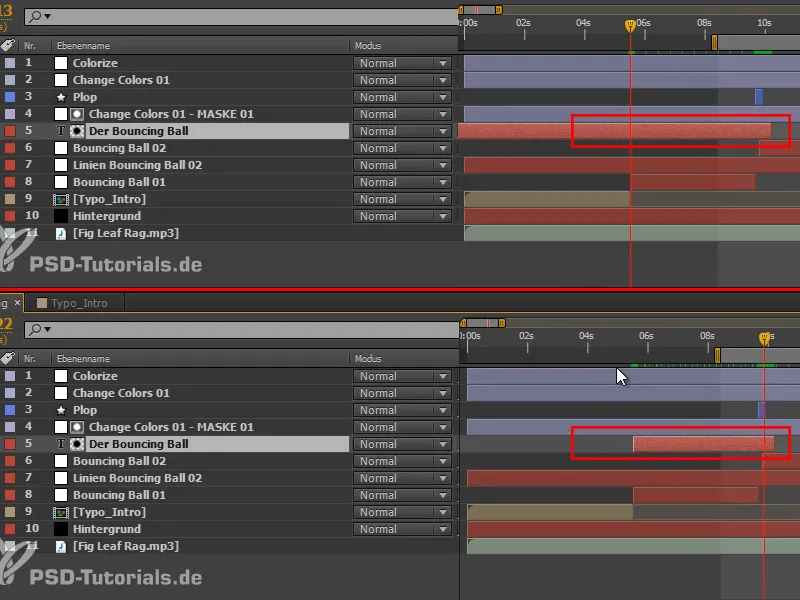Viewport: 800px width, 600px height.
Task: Click the star shape icon of Plop in top panel
Action: (x=61, y=97)
